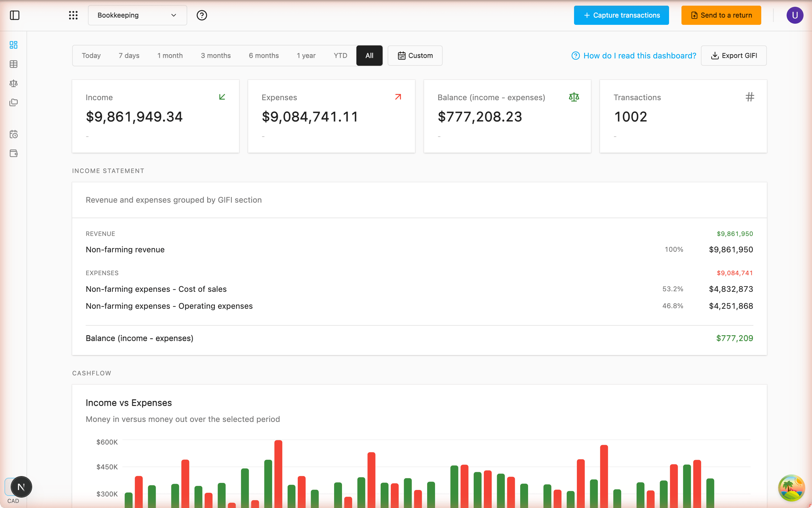This screenshot has height=508, width=812.
Task: Click the 1002 transactions count
Action: click(630, 117)
